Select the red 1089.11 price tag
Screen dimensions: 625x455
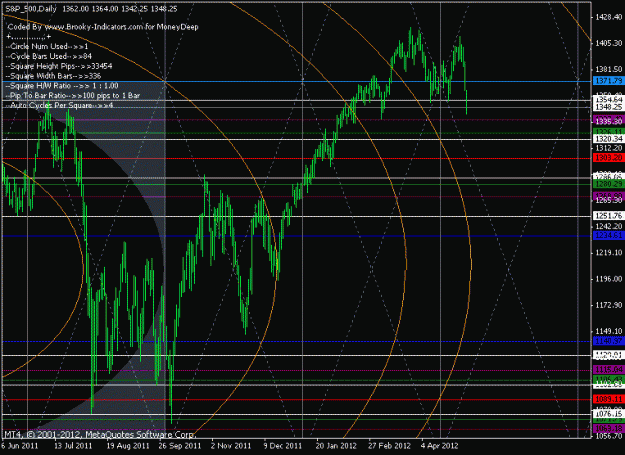pos(609,399)
